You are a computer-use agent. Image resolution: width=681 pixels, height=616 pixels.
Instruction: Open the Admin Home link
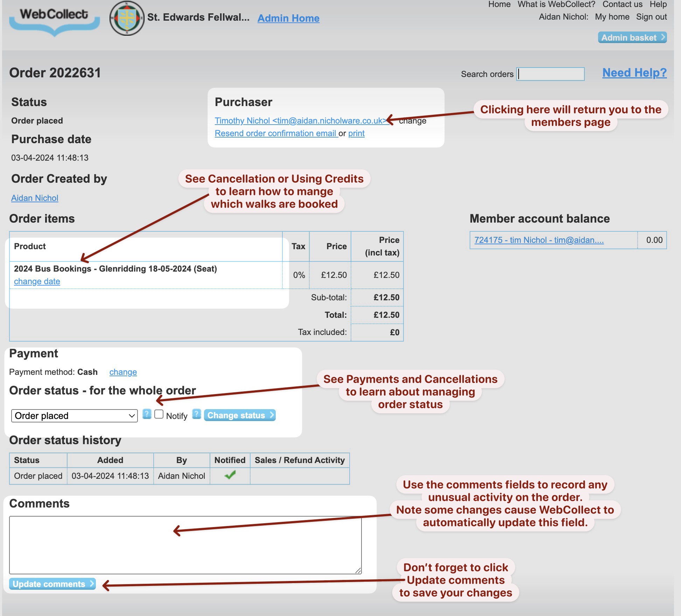288,18
